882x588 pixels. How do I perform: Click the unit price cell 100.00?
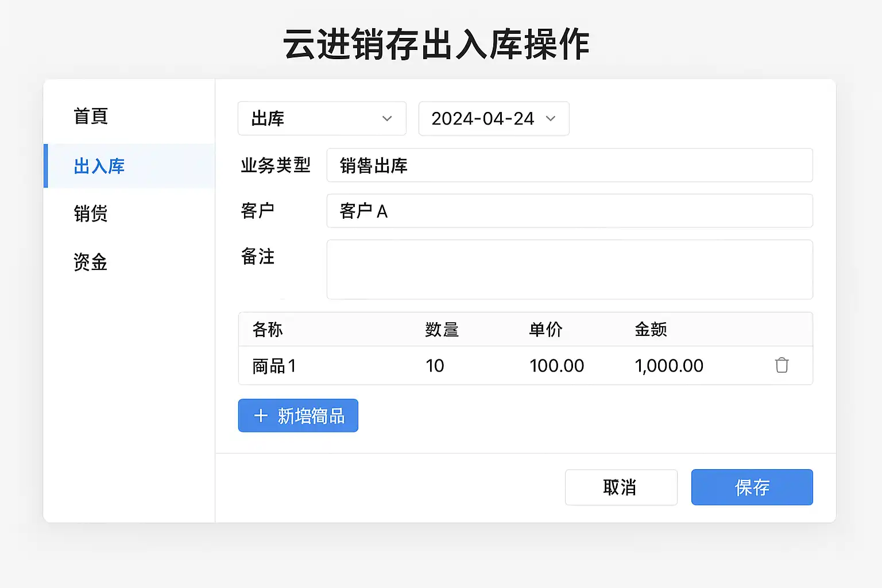pyautogui.click(x=556, y=366)
